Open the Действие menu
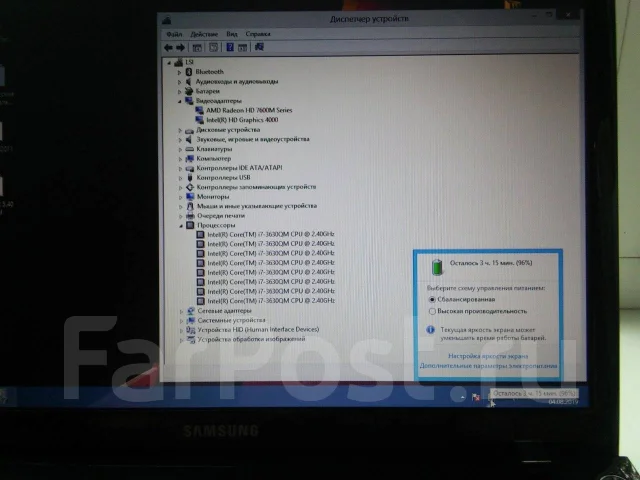Viewport: 640px width, 480px height. tap(204, 34)
